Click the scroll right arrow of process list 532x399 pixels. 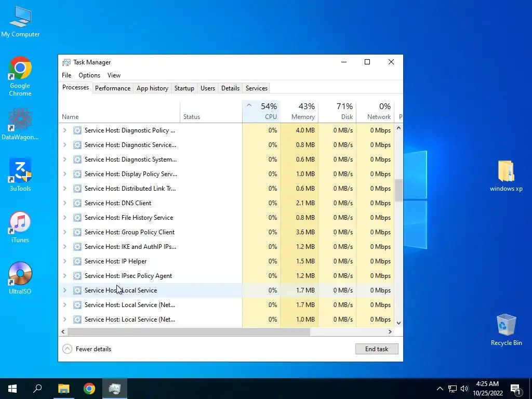click(390, 332)
